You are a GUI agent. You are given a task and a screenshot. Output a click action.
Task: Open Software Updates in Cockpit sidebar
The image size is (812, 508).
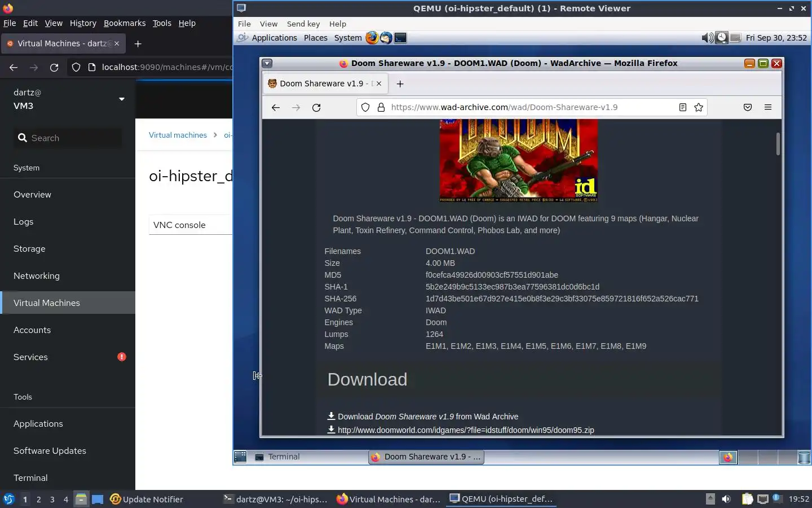coord(68,450)
